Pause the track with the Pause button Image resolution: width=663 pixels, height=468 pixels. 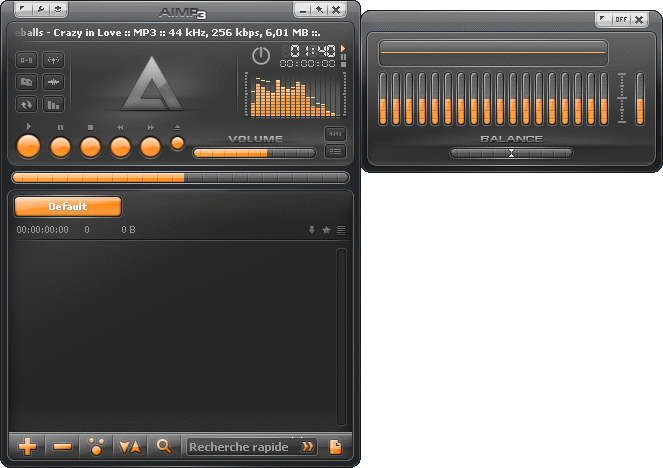[60, 148]
